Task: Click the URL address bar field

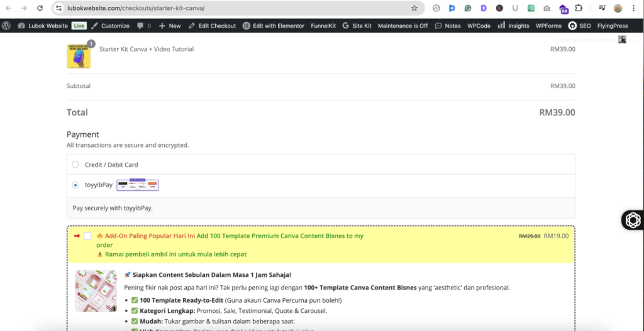Action: tap(233, 8)
